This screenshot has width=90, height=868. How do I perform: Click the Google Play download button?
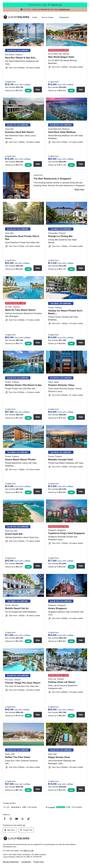tap(26, 830)
